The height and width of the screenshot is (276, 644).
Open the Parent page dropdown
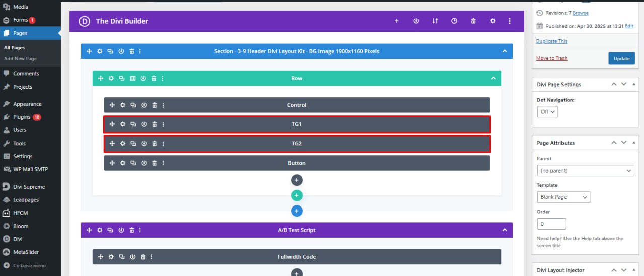pyautogui.click(x=586, y=171)
